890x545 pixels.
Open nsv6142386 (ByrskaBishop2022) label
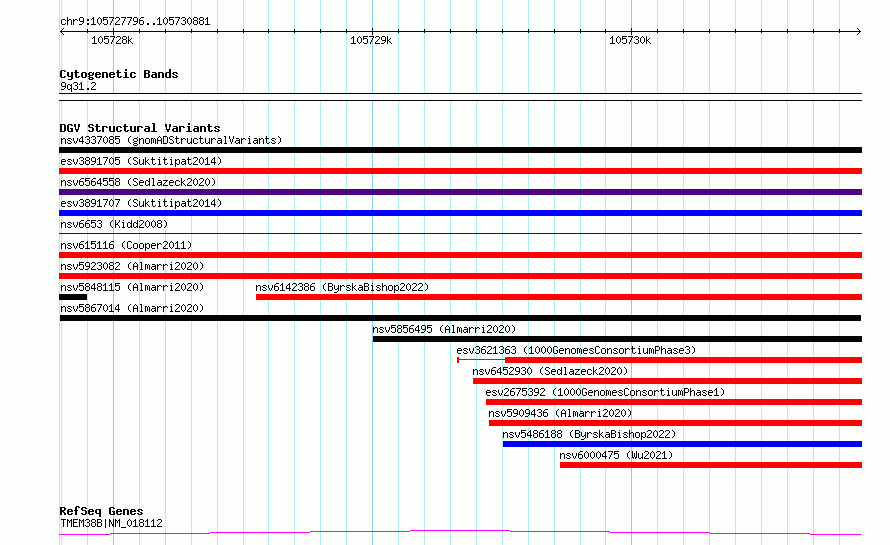[342, 287]
